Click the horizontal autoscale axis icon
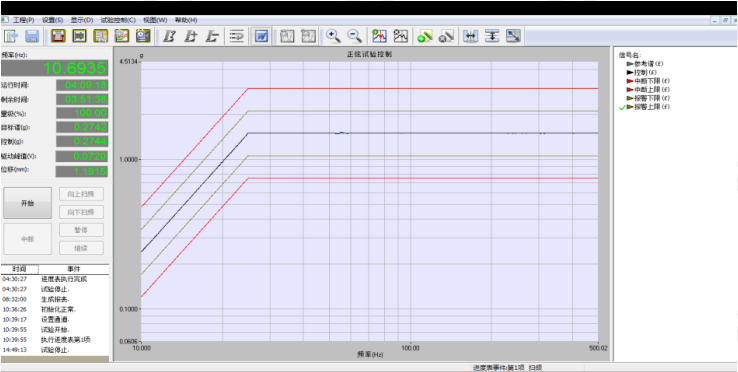The width and height of the screenshot is (738, 372). click(x=470, y=36)
